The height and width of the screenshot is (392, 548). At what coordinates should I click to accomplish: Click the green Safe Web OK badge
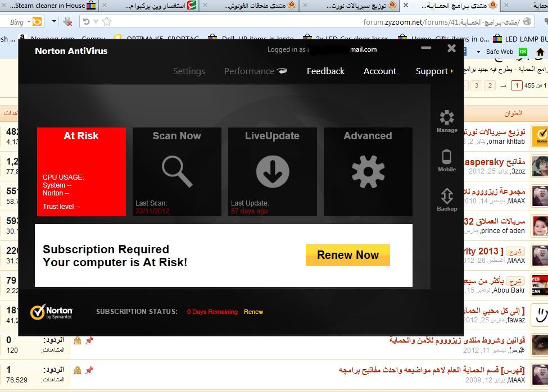click(x=523, y=52)
